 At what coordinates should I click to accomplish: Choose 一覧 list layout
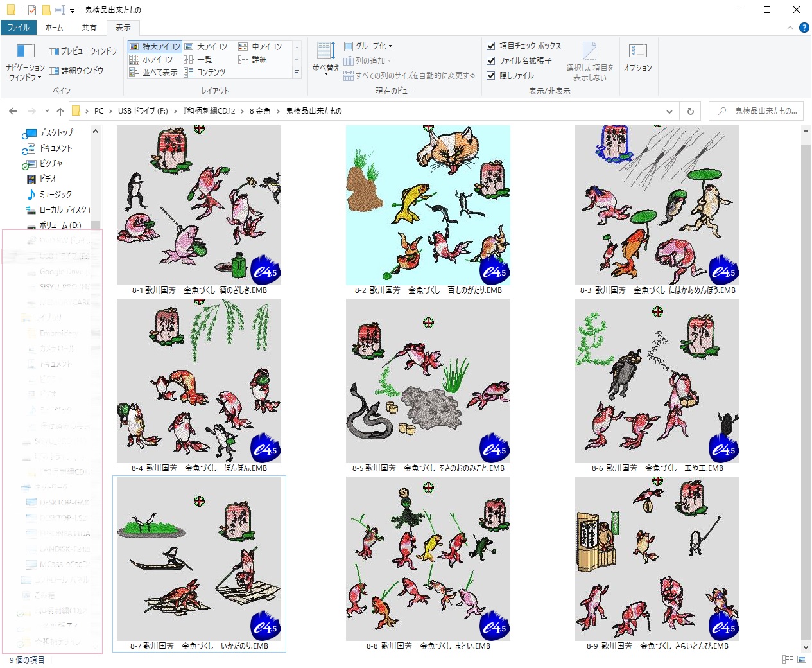pyautogui.click(x=198, y=59)
